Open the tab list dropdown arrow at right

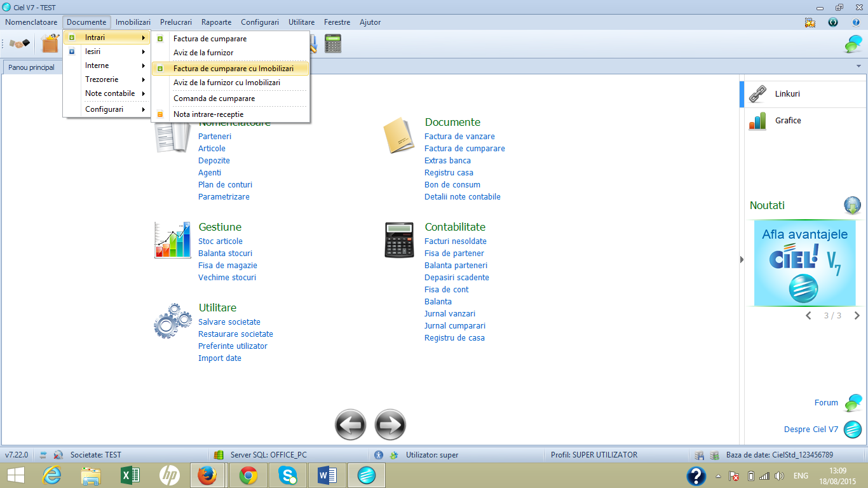[858, 67]
